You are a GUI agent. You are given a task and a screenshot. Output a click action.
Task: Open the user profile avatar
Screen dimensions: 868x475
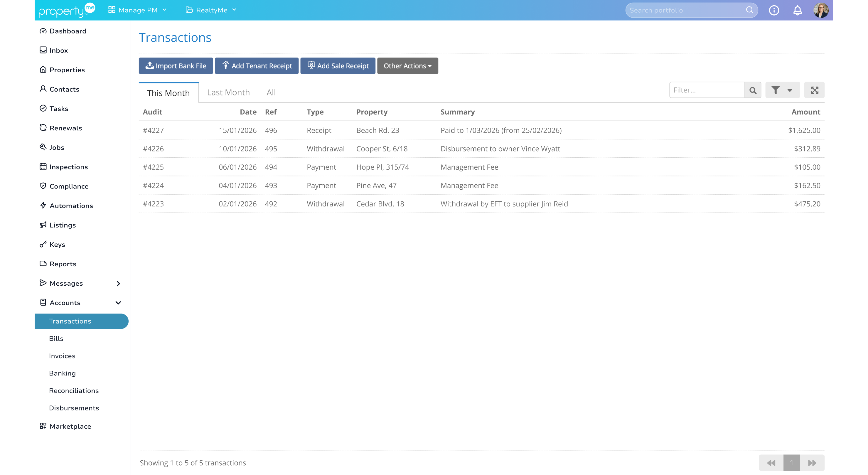pyautogui.click(x=821, y=10)
